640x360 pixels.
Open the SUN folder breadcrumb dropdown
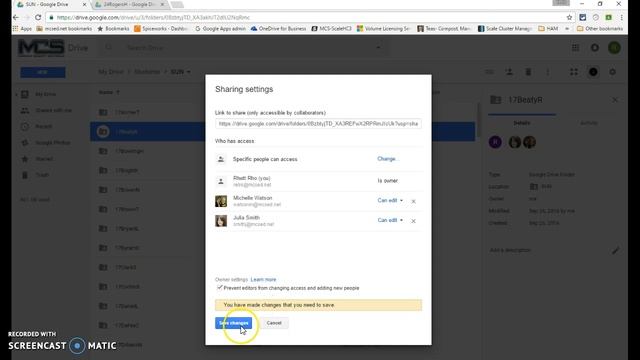pos(180,72)
